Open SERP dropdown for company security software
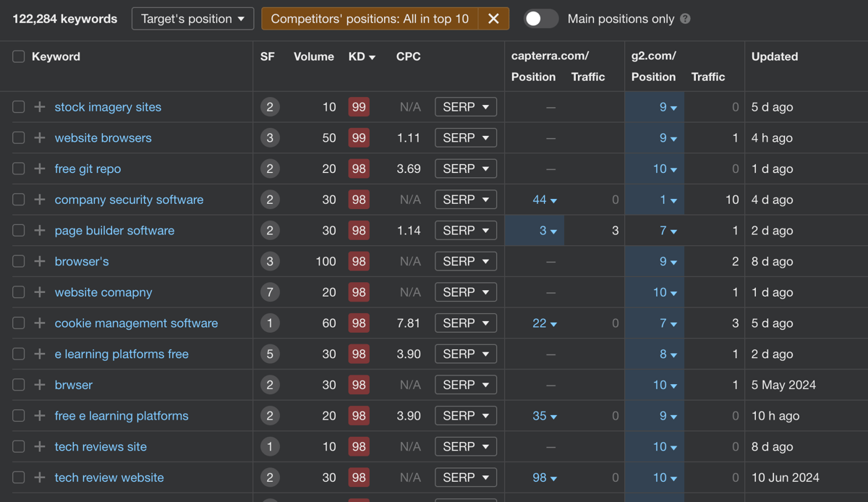Viewport: 868px width, 502px height. (466, 200)
